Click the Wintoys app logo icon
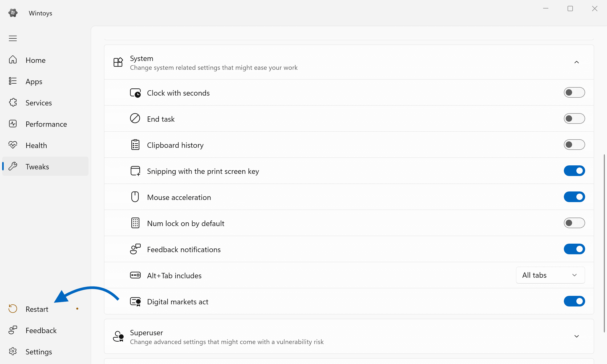The height and width of the screenshot is (364, 607). (13, 13)
